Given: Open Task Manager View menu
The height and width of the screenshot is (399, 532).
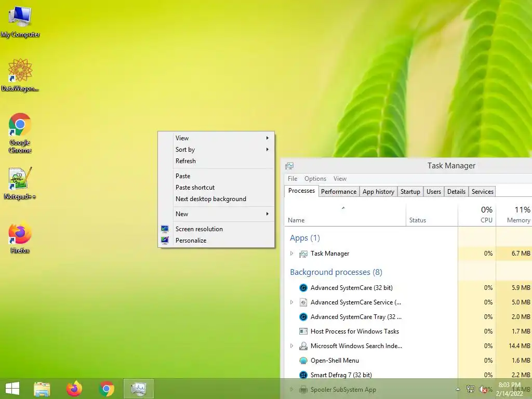Looking at the screenshot, I should (340, 179).
